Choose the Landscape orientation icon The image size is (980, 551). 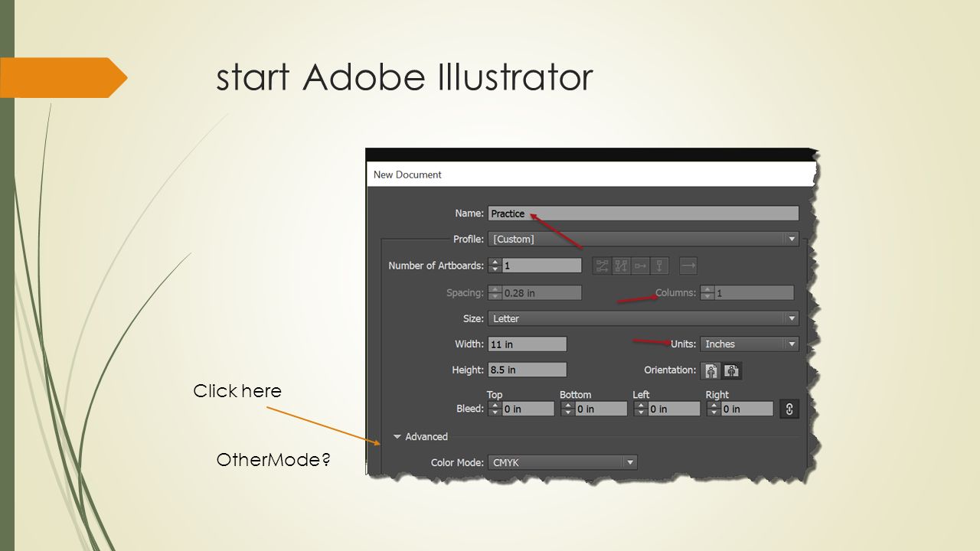click(x=732, y=370)
